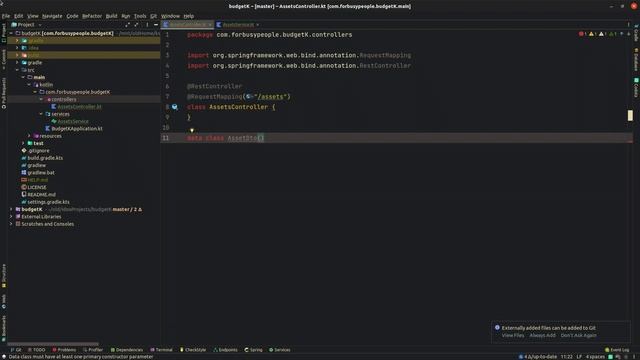This screenshot has width=640, height=360.
Task: Open the Commit tool window on left strip
Action: coord(4,59)
